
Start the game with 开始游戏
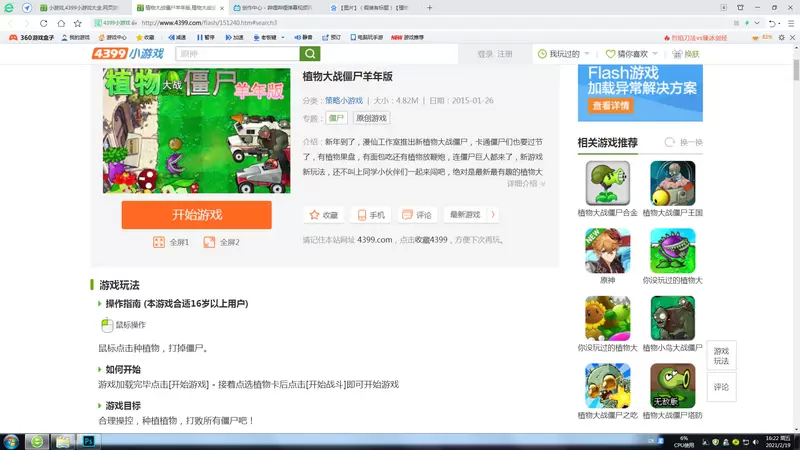pos(196,215)
